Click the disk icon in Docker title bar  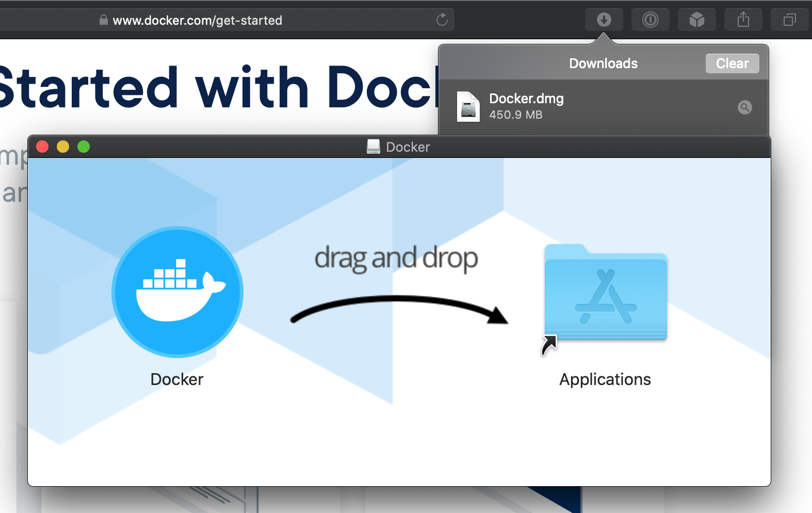pos(373,147)
